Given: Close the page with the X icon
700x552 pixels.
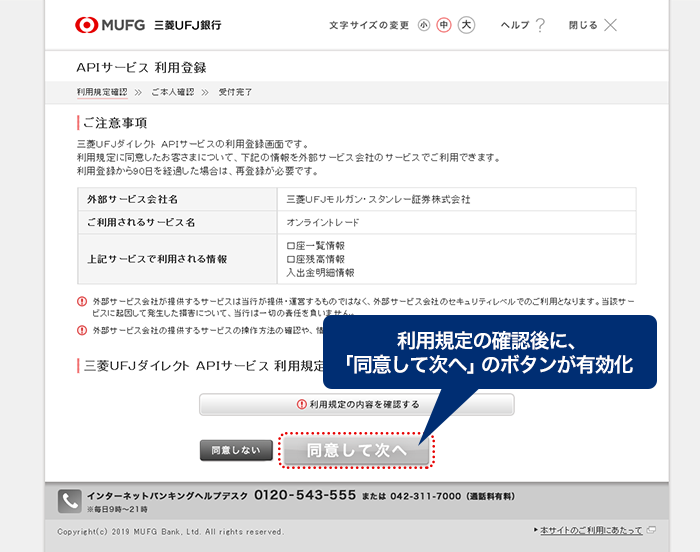Looking at the screenshot, I should [x=611, y=25].
